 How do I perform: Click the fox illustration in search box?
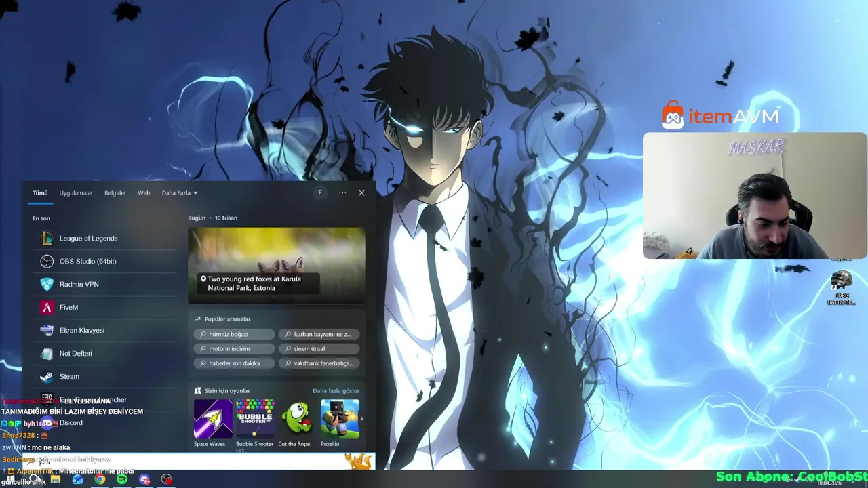(358, 462)
